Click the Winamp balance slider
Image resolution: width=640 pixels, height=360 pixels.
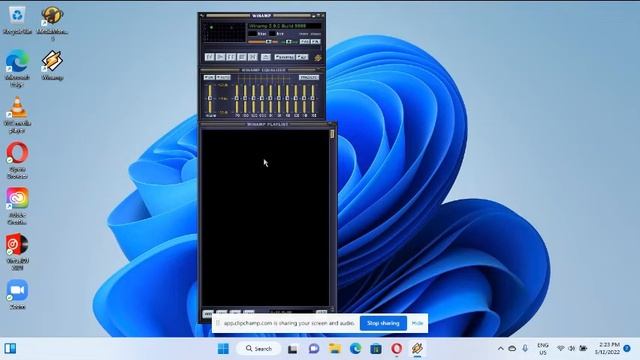pyautogui.click(x=289, y=42)
